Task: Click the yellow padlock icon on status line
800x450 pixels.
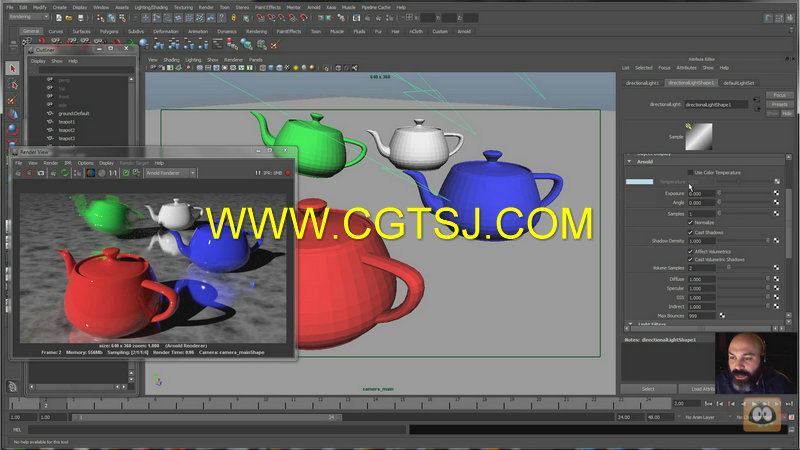Action: 234,18
